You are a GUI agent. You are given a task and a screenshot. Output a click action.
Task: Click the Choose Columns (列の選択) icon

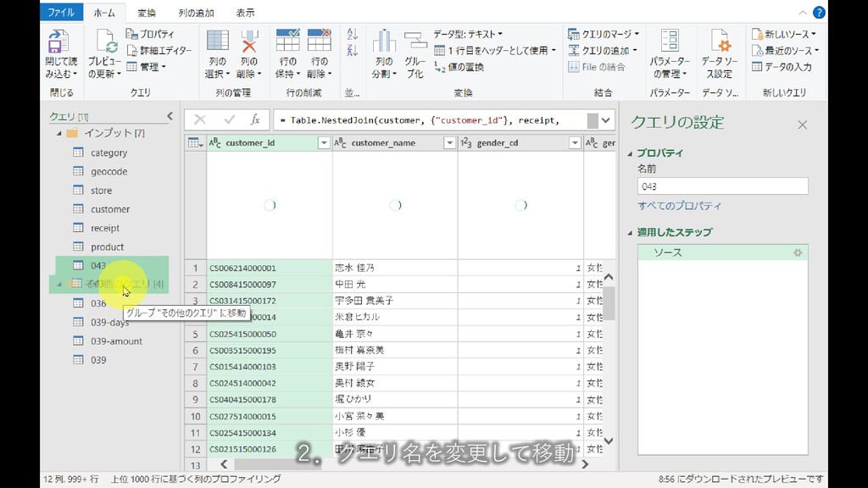coord(218,42)
